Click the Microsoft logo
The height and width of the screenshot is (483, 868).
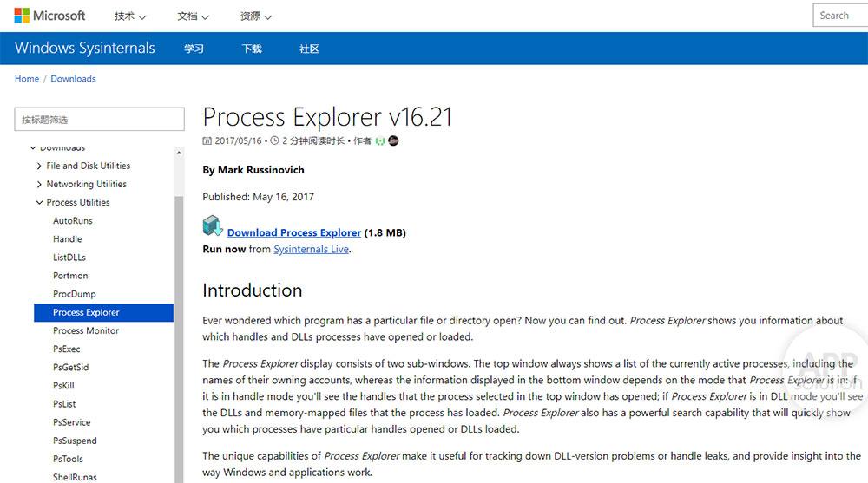point(49,16)
